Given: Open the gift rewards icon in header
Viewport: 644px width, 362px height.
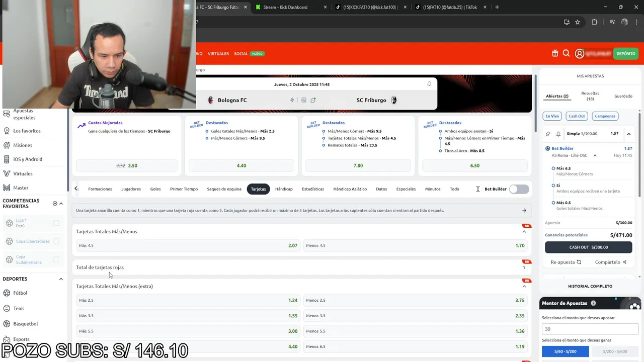Looking at the screenshot, I should click(x=555, y=53).
